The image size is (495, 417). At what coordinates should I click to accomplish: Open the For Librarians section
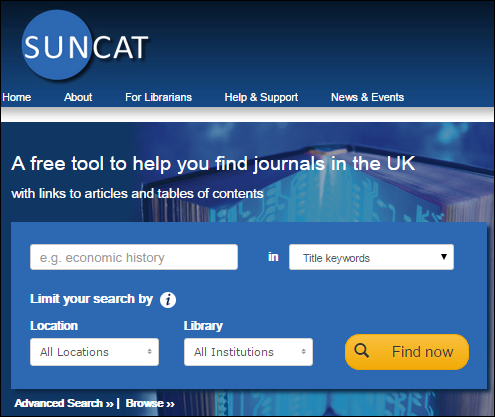coord(158,97)
